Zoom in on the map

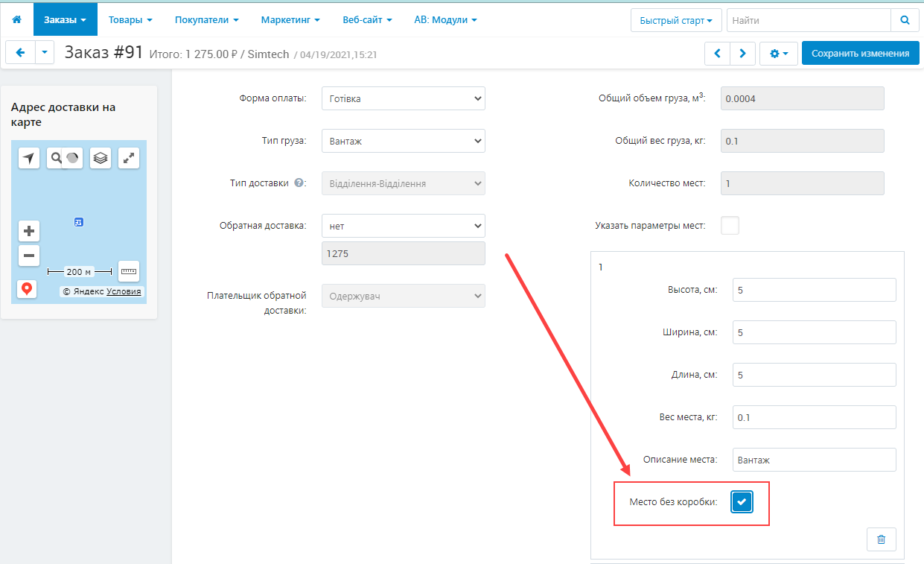pyautogui.click(x=29, y=231)
